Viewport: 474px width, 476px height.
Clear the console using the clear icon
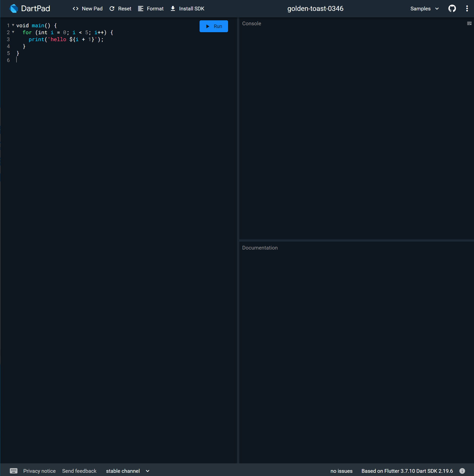[469, 24]
